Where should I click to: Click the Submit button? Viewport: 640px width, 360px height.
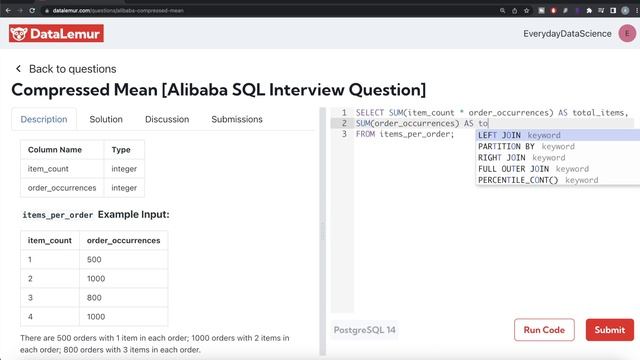point(610,330)
